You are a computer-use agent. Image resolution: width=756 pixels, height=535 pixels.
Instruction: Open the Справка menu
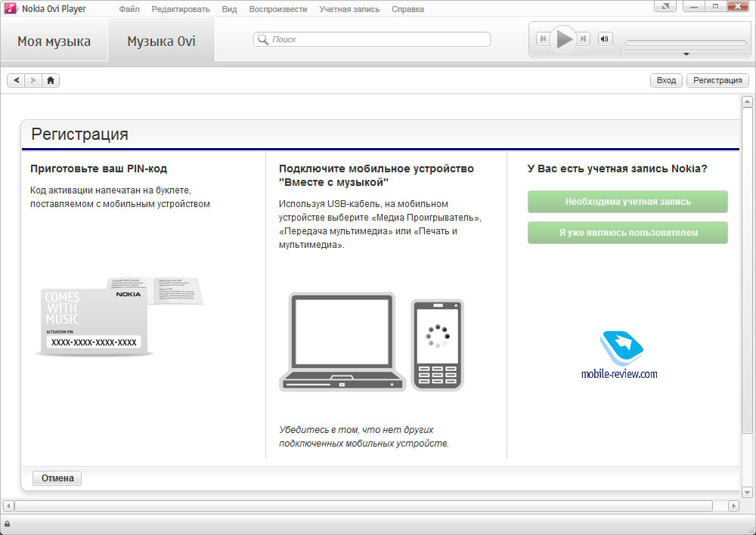click(x=407, y=9)
